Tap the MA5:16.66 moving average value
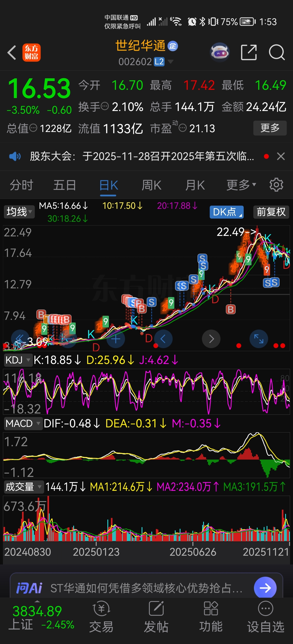The image size is (293, 644). (63, 206)
